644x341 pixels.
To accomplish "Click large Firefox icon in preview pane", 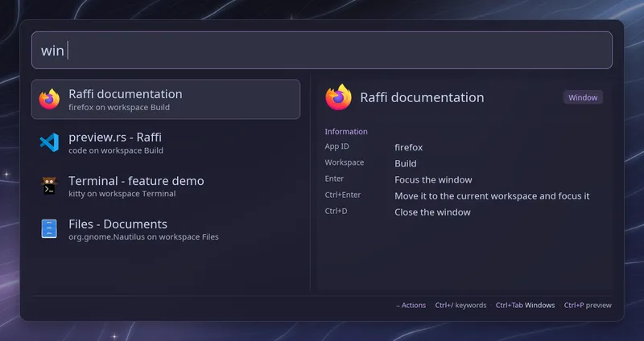I will pyautogui.click(x=338, y=97).
